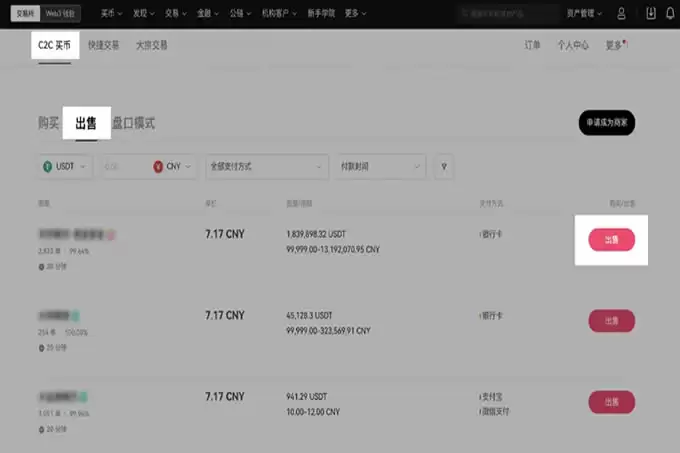This screenshot has width=680, height=453.
Task: Click 银行卡 payment method in the 45,128.3 USDT row
Action: (491, 316)
